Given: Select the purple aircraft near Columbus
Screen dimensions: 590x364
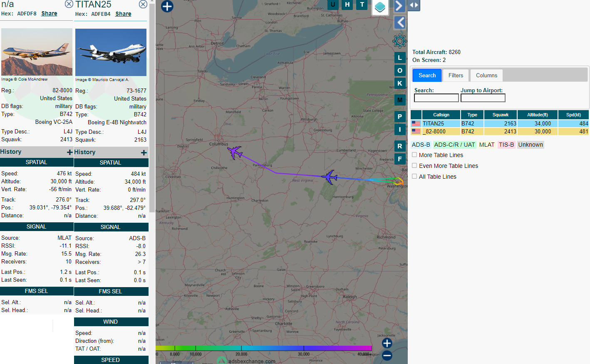Looking at the screenshot, I should point(235,152).
